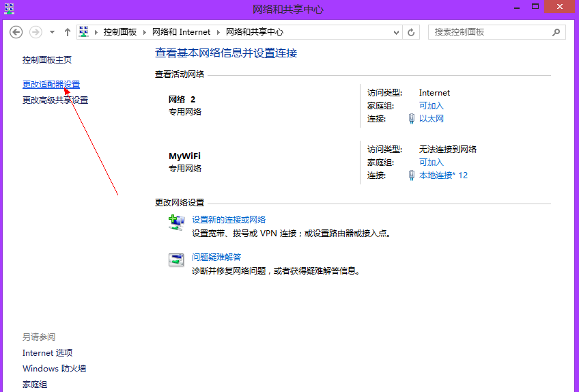Open 更改高级共享设置 link

55,100
